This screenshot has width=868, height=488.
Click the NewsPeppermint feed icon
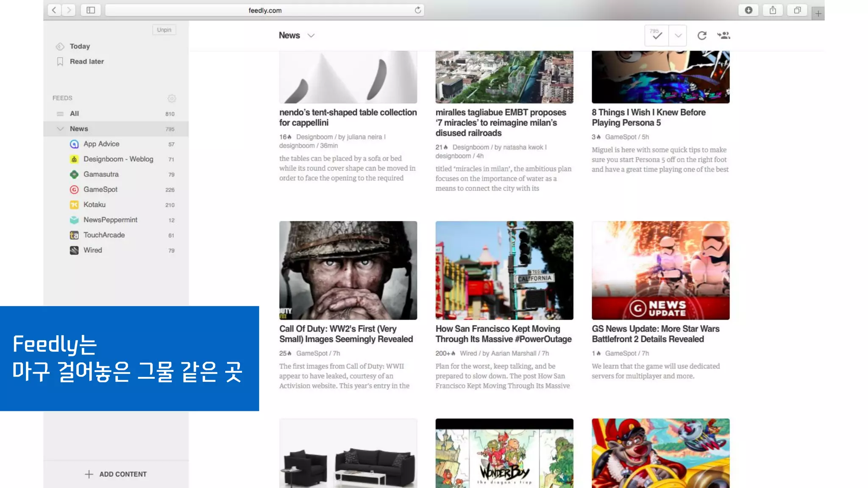[x=74, y=220]
